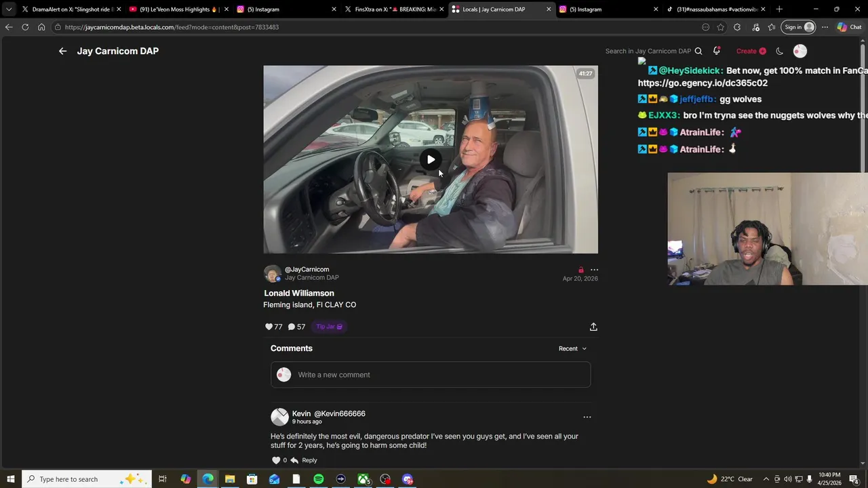
Task: Share the post via upload icon
Action: [593, 327]
